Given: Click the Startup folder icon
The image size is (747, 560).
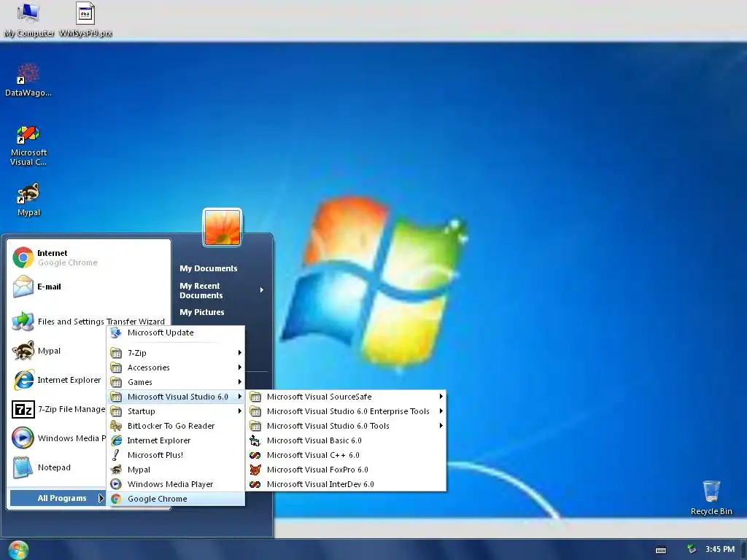Looking at the screenshot, I should 116,411.
